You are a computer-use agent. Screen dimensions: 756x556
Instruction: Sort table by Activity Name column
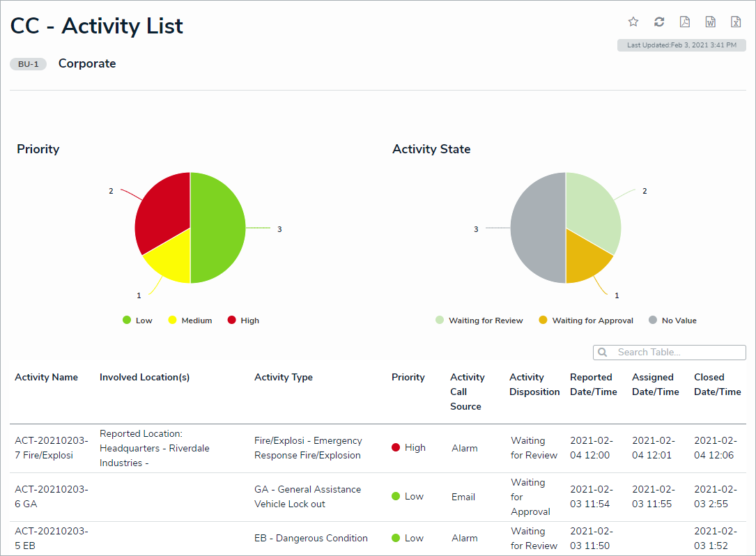click(x=46, y=377)
